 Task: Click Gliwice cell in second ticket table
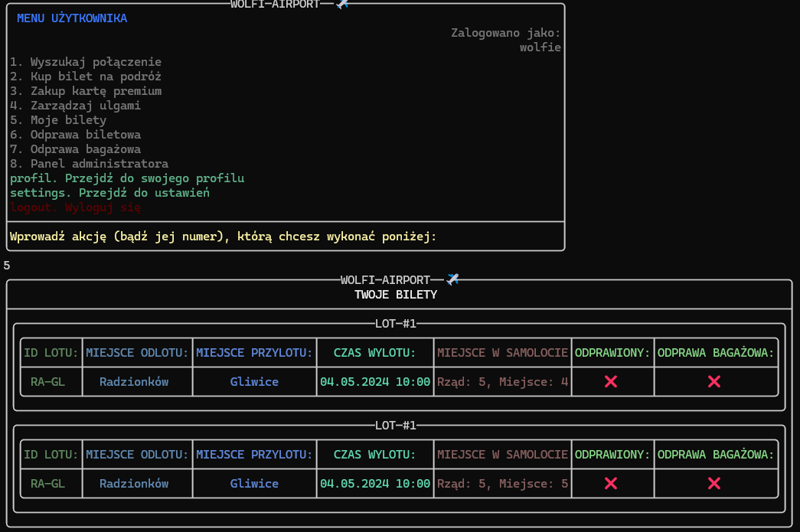coord(254,484)
